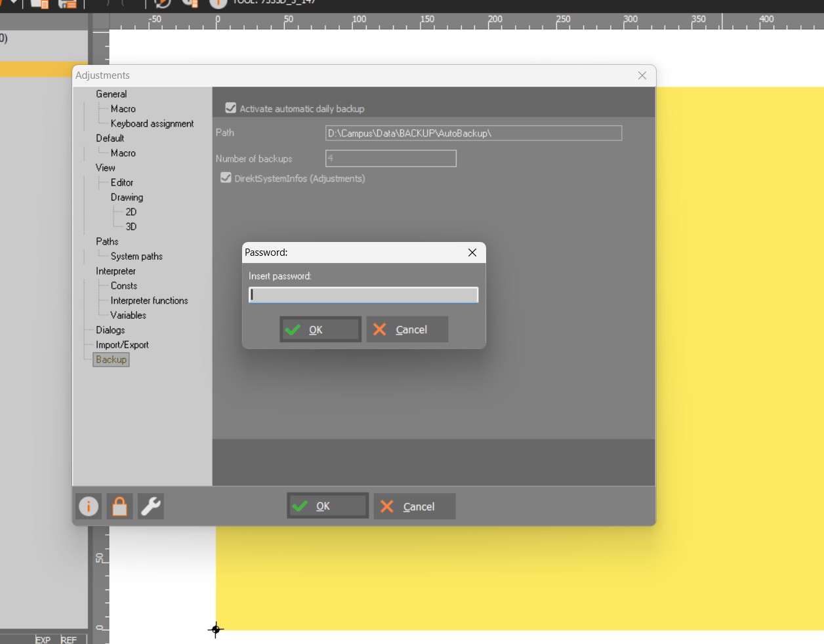Switch to the REF tab
This screenshot has height=644, width=824.
coord(68,639)
